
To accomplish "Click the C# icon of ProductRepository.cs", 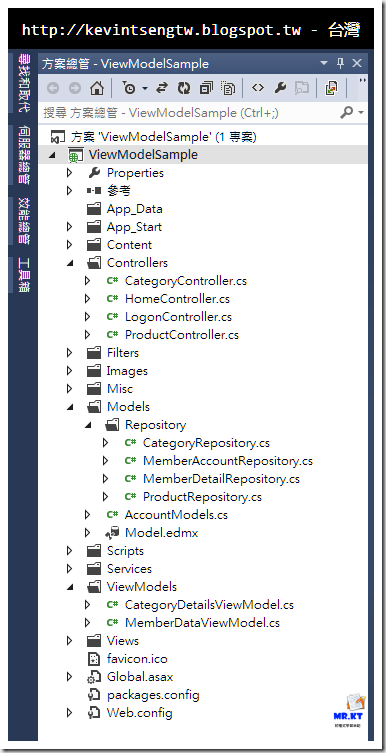I will click(x=131, y=497).
